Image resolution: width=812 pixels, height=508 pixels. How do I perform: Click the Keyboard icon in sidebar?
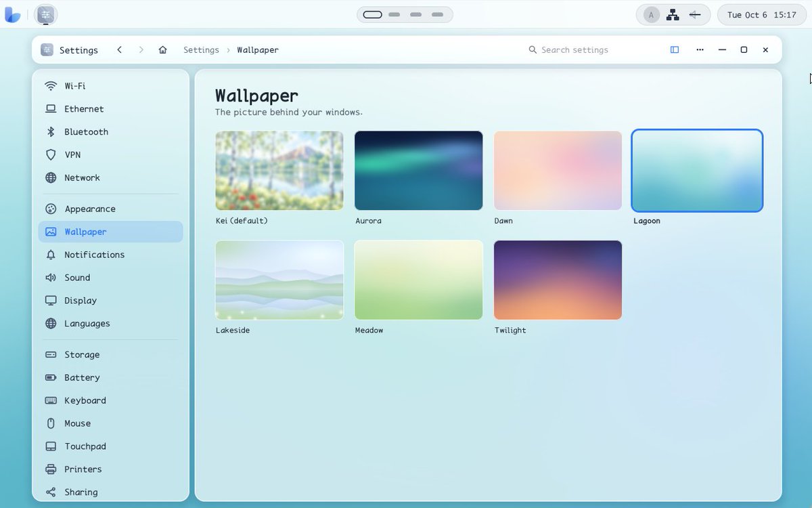(x=51, y=401)
